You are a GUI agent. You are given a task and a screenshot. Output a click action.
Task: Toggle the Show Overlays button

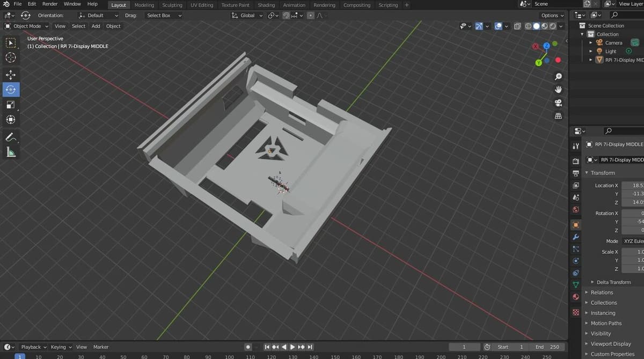(x=498, y=26)
